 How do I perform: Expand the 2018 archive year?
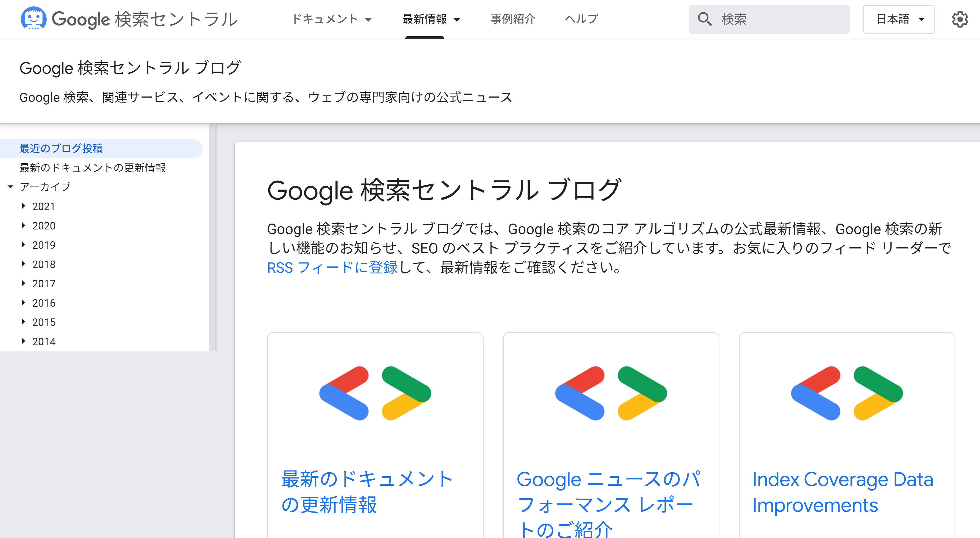pos(23,264)
